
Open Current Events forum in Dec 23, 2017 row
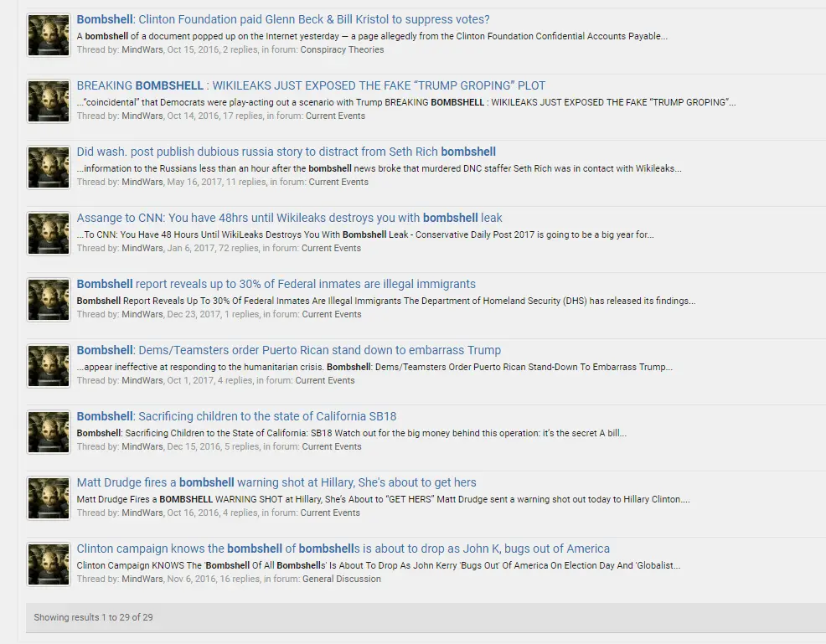[x=332, y=314]
